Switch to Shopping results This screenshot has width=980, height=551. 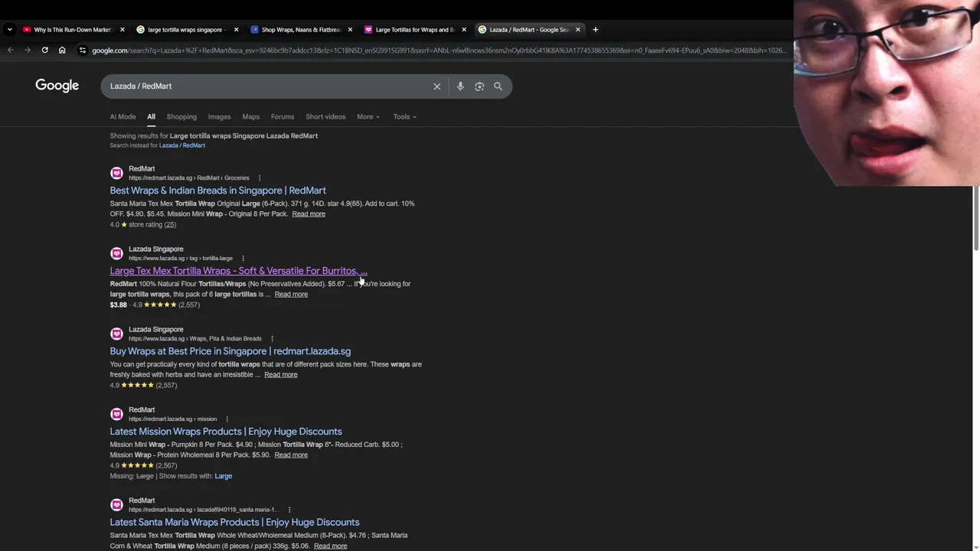point(181,117)
